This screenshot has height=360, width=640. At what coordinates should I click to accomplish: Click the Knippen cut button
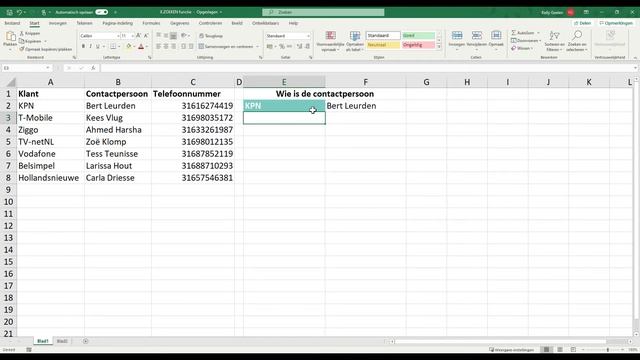30,33
